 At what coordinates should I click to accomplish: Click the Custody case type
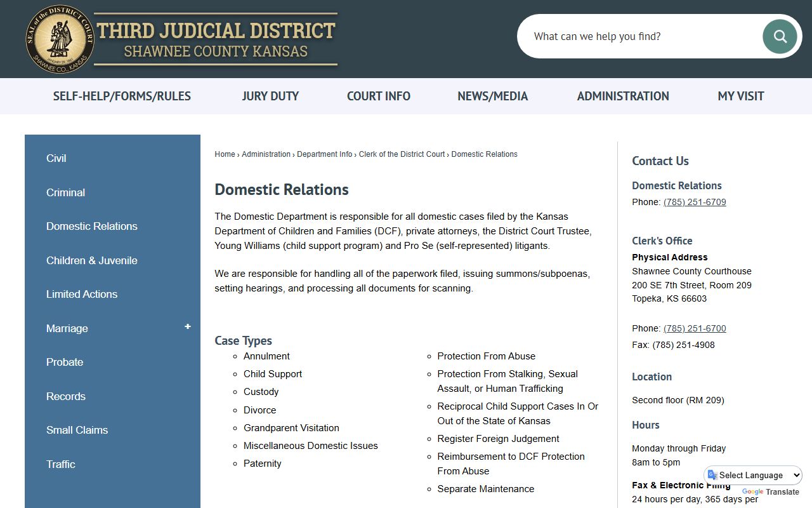(261, 392)
